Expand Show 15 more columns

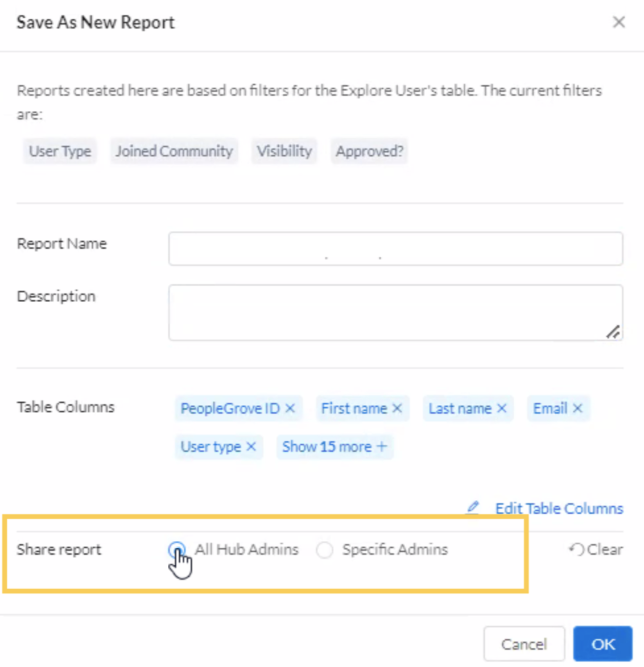[335, 447]
